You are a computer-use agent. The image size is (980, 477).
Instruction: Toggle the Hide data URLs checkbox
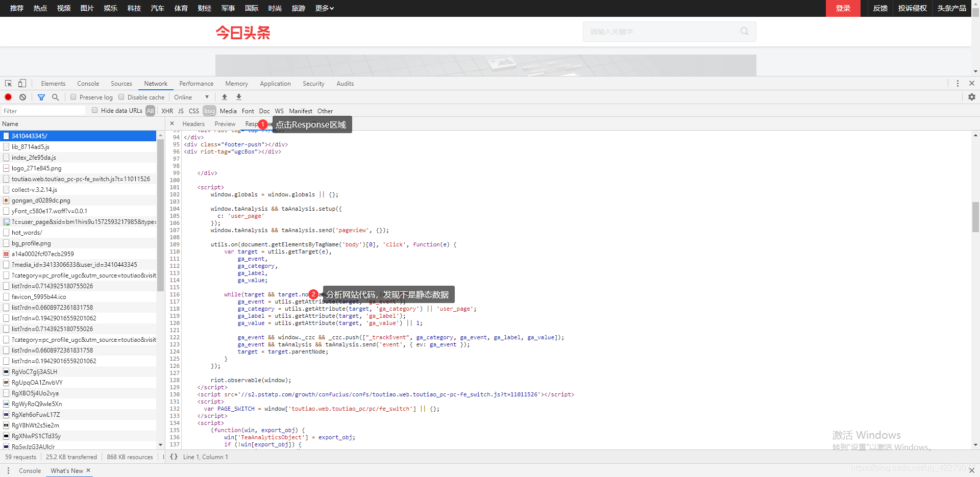coord(94,110)
